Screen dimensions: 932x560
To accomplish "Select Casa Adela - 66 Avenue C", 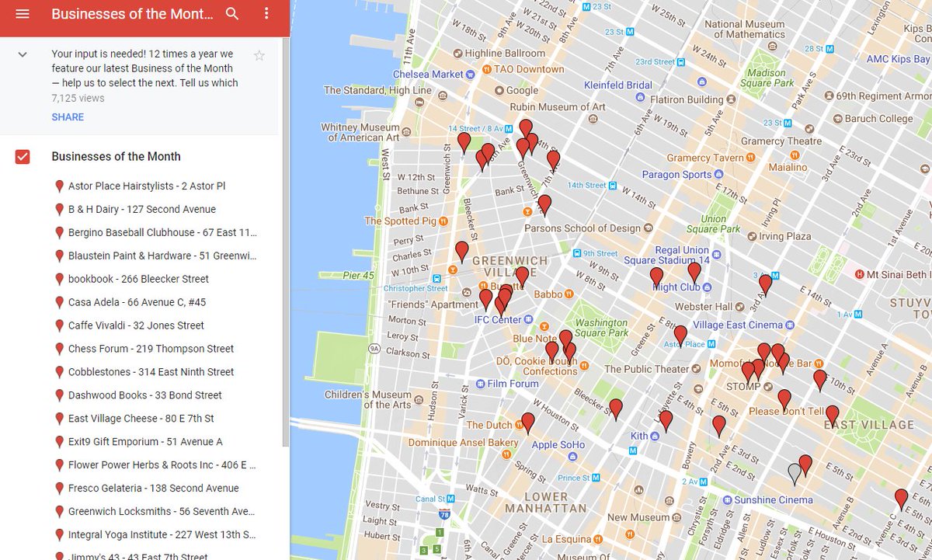I will coord(137,303).
